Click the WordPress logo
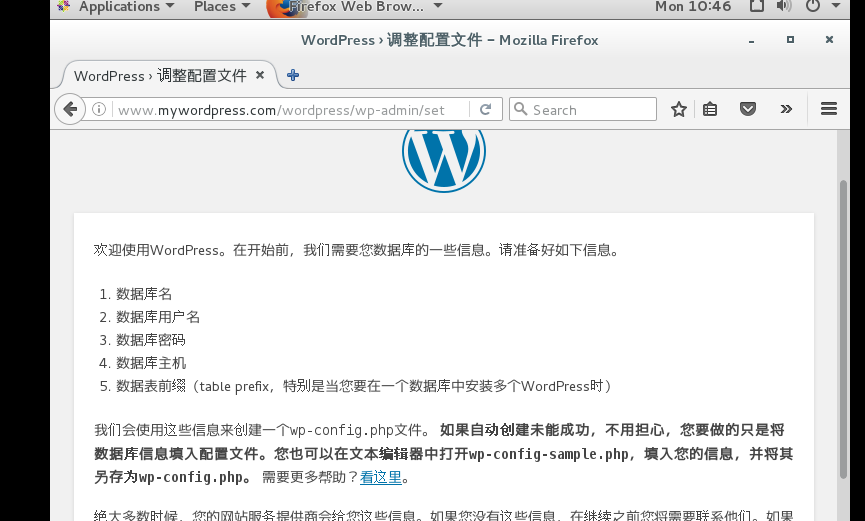Screen dimensions: 865x521 [444, 160]
